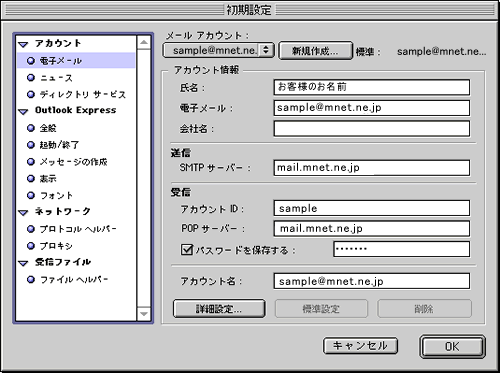The height and width of the screenshot is (373, 500).
Task: Click the sidebar scroll down arrow
Action: click(x=144, y=314)
